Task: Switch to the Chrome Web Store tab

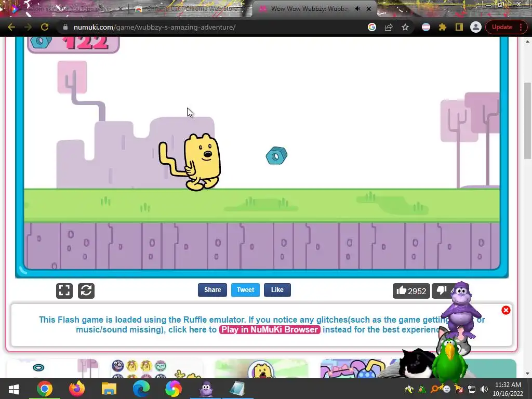Action: tap(190, 9)
